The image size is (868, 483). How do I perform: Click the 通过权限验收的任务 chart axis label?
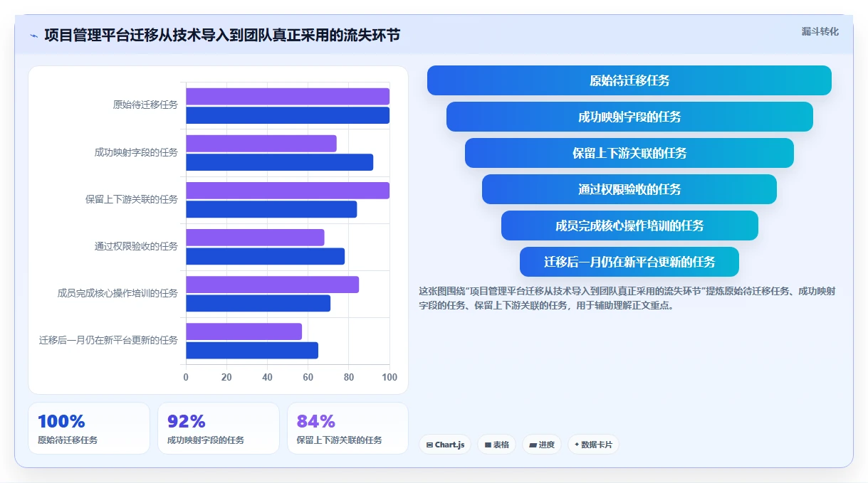click(x=136, y=246)
